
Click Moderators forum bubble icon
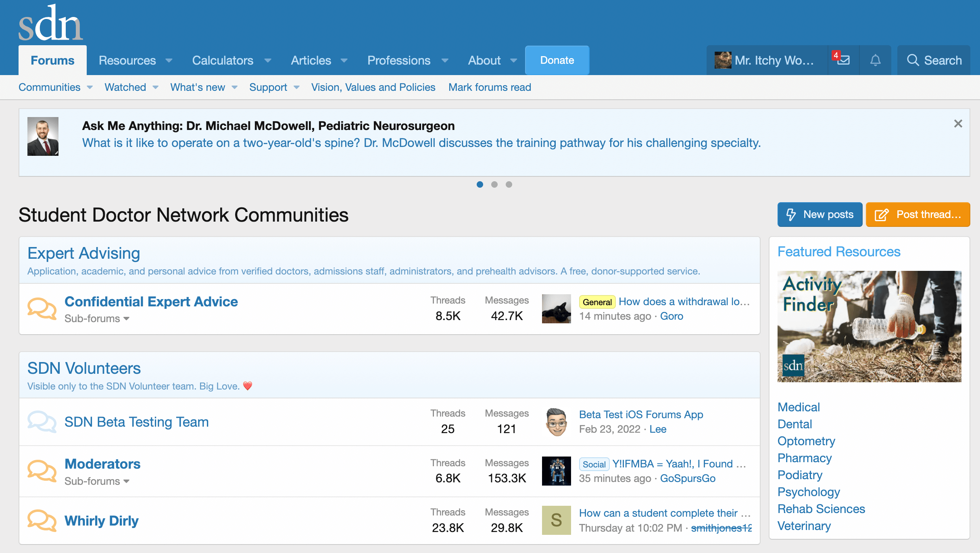42,471
